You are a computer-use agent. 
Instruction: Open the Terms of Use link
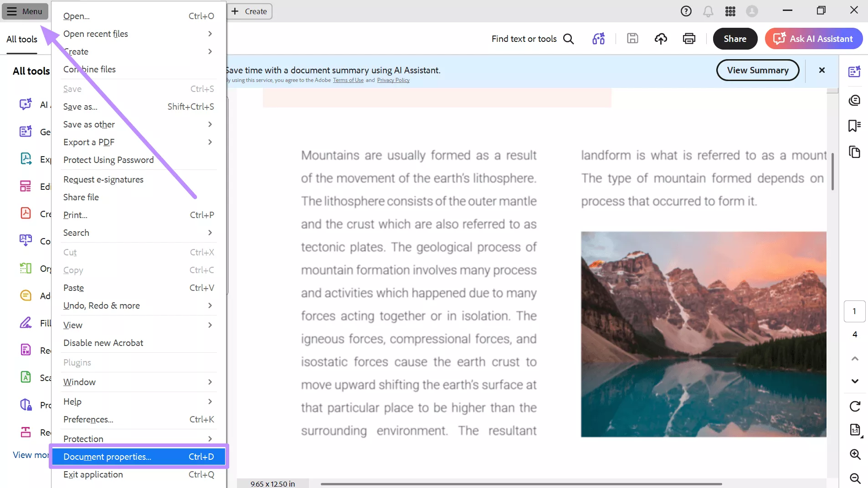[x=348, y=80]
